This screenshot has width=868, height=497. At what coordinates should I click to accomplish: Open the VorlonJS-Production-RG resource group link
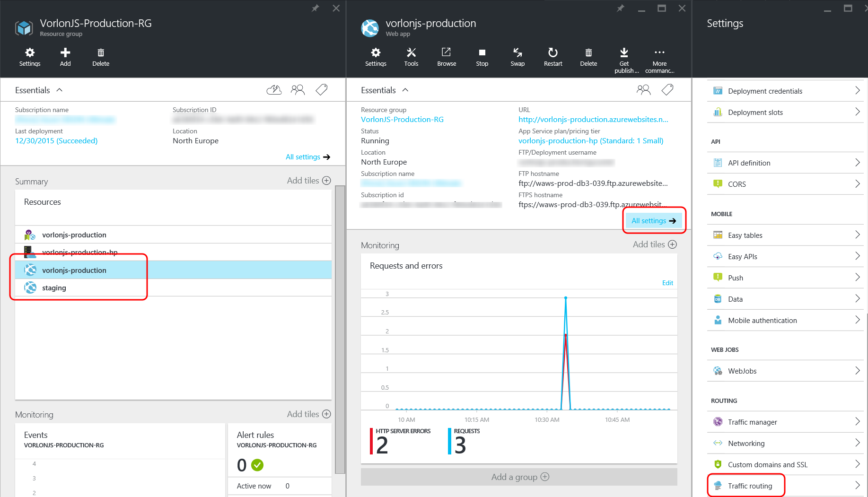[x=402, y=119]
